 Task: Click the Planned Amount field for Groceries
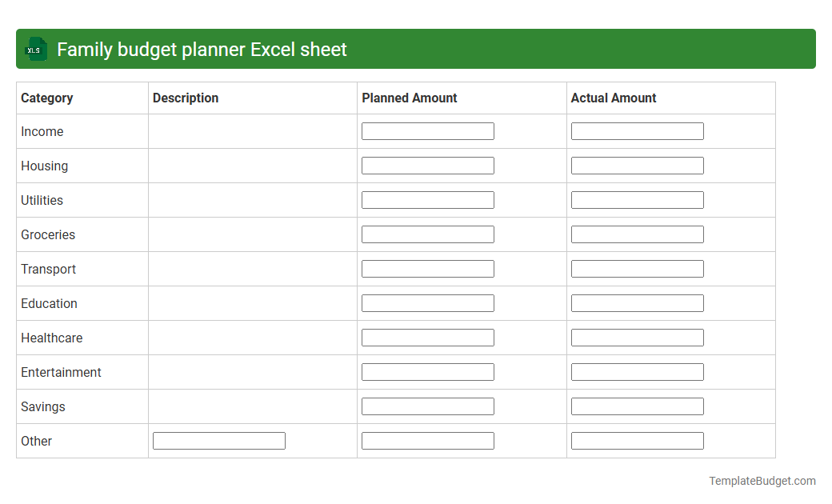(x=427, y=234)
